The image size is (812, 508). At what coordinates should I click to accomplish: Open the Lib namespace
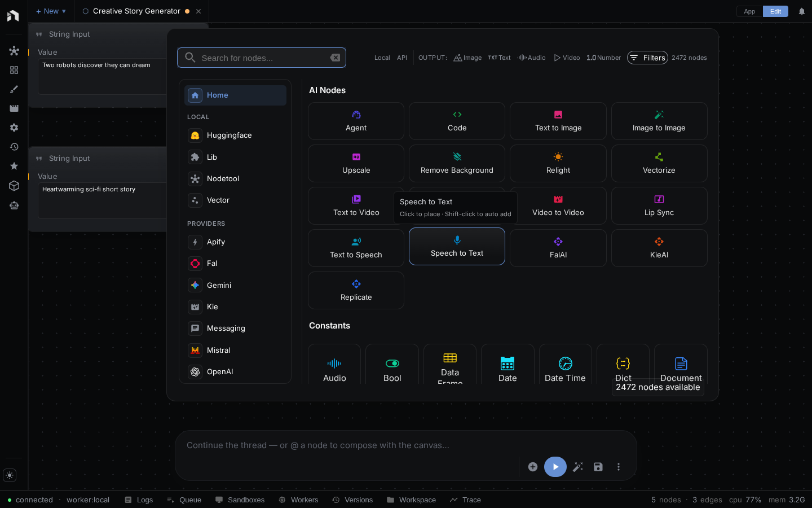click(235, 157)
